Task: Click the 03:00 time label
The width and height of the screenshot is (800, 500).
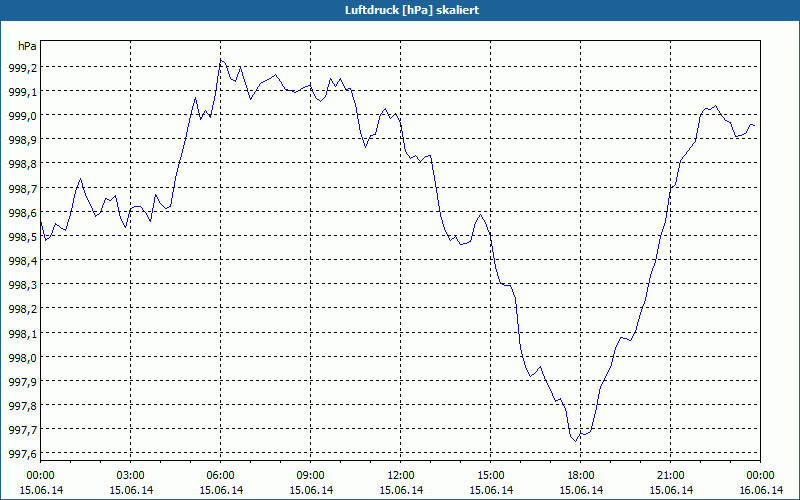Action: tap(131, 476)
